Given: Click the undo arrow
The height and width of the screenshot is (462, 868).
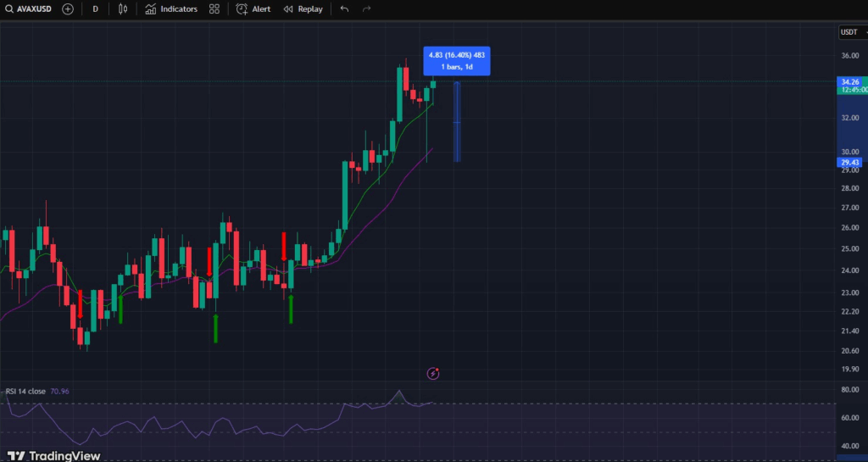Looking at the screenshot, I should pyautogui.click(x=344, y=8).
